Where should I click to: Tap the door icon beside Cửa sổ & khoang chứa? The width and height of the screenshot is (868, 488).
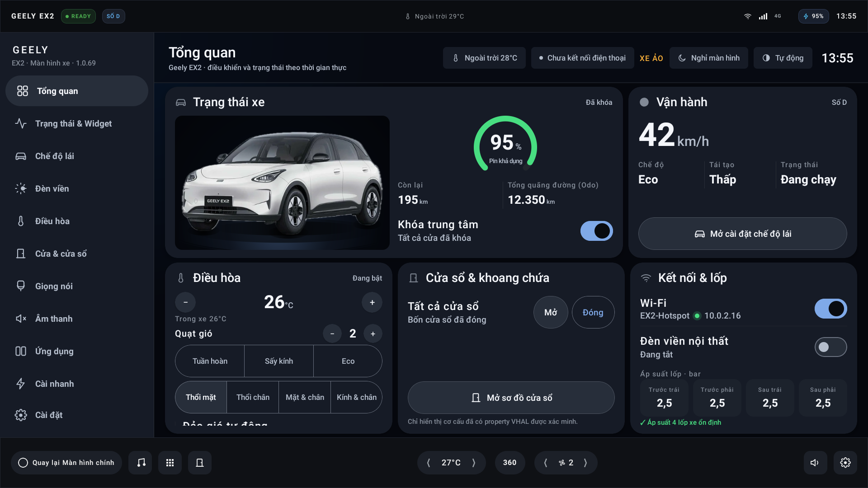tap(414, 278)
